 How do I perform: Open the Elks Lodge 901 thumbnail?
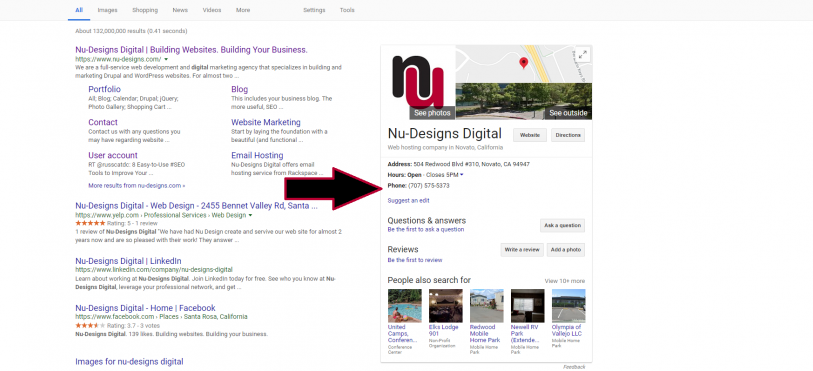coord(445,306)
